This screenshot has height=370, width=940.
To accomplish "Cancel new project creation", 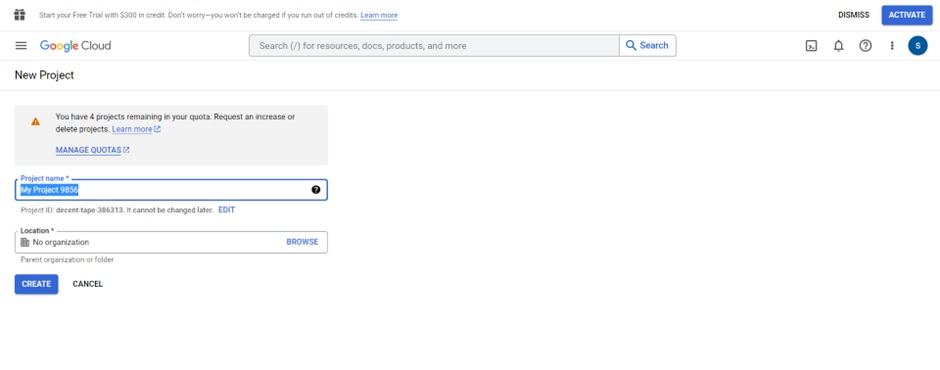I will pyautogui.click(x=88, y=284).
